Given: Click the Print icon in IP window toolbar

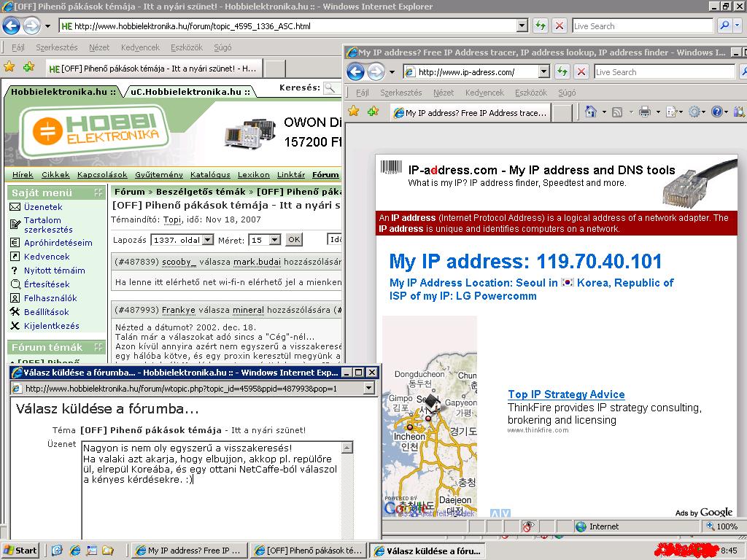Looking at the screenshot, I should coord(645,112).
